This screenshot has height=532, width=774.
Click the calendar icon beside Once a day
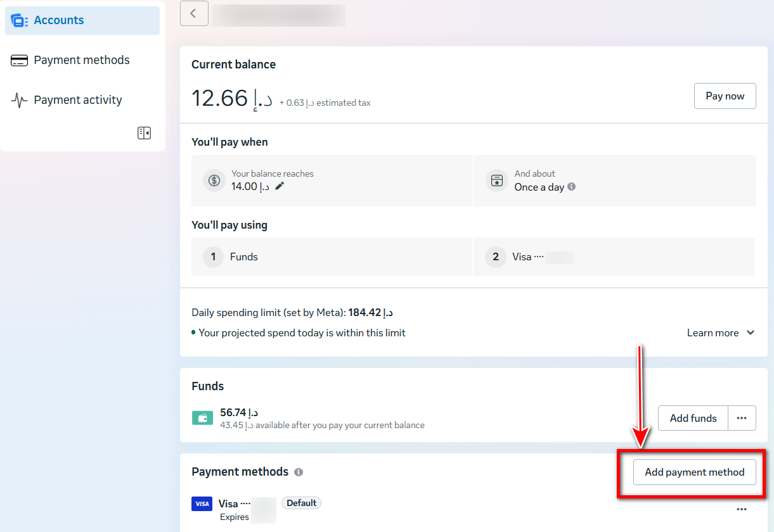click(x=496, y=180)
